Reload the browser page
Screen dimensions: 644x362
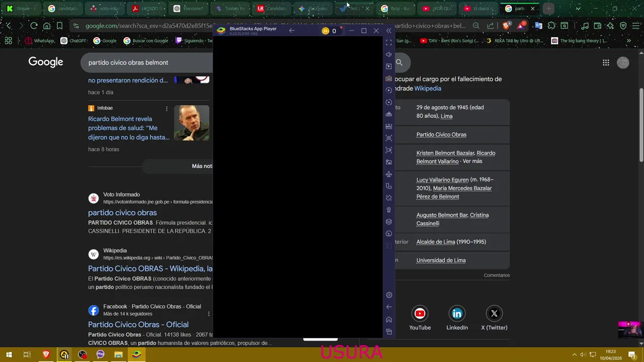tap(34, 26)
